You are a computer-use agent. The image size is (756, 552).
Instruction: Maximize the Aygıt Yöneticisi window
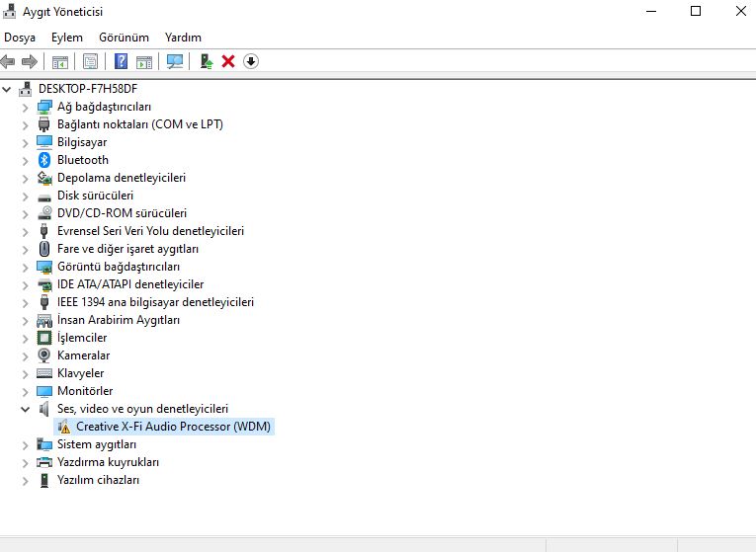(696, 11)
